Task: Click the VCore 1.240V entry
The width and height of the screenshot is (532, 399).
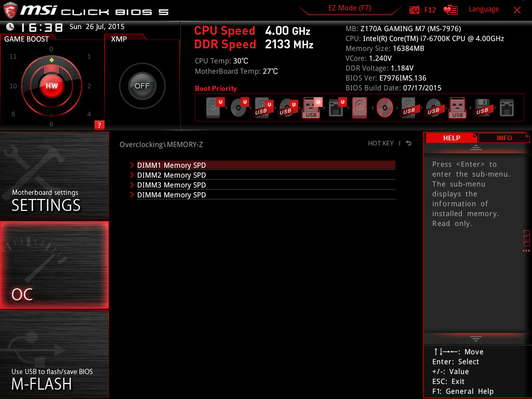Action: click(x=368, y=58)
